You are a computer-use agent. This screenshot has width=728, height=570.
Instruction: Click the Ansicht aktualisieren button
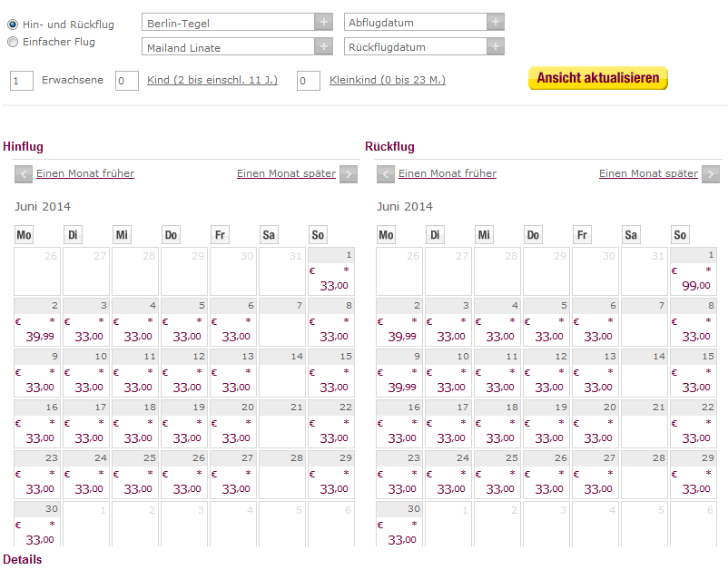tap(598, 78)
